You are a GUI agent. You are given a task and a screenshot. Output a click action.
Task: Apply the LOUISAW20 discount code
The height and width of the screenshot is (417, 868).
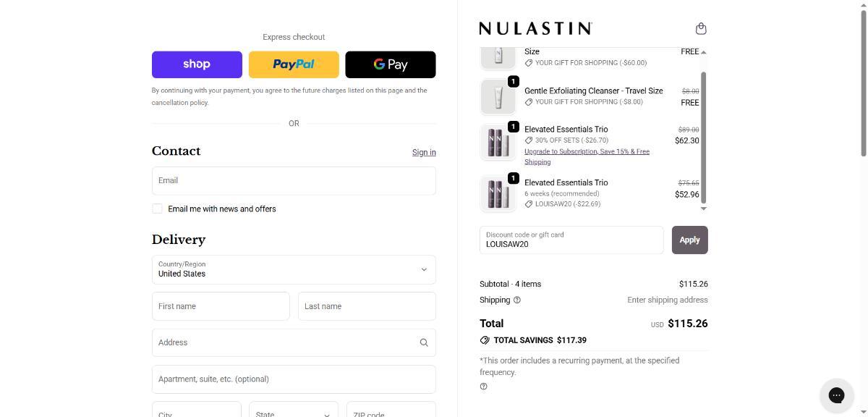[689, 240]
